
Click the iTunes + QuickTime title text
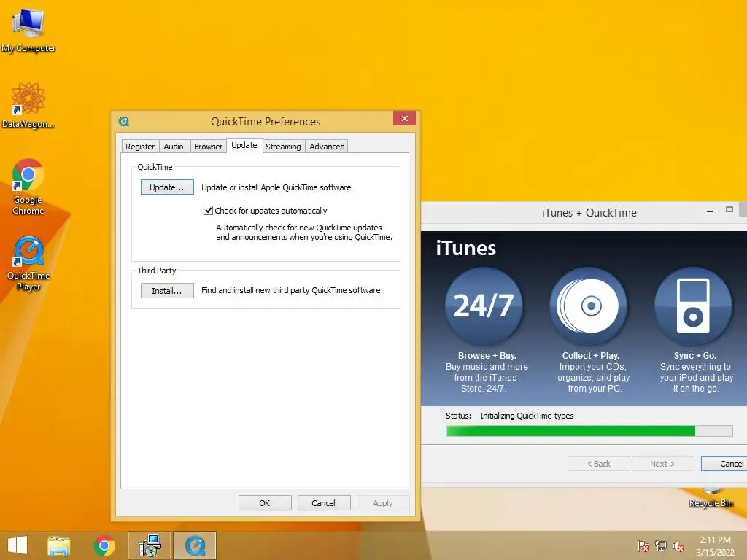(x=589, y=213)
